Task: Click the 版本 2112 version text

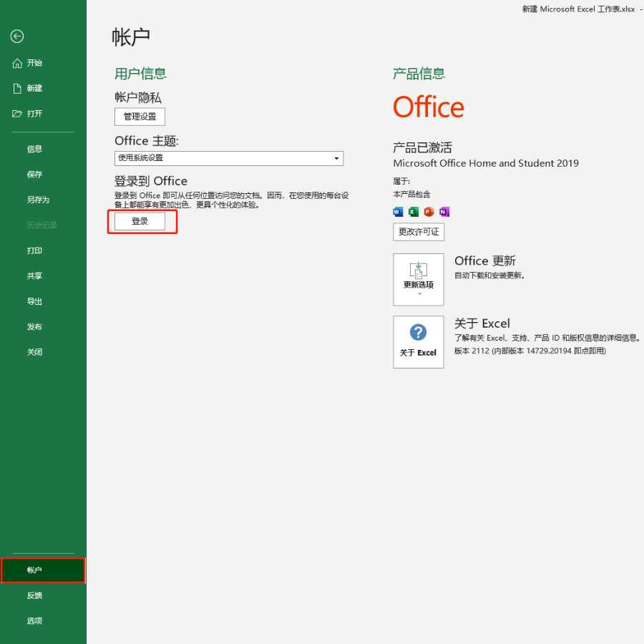Action: click(x=530, y=351)
